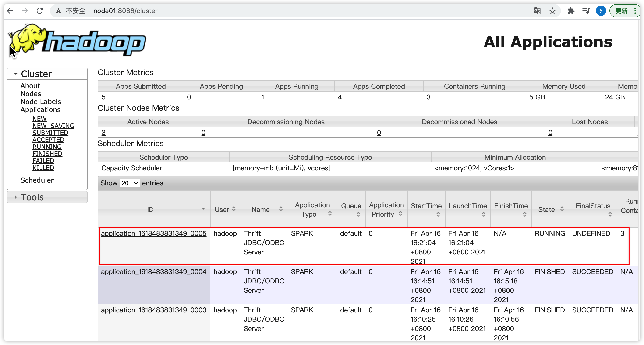Click the All Applications page heading
Viewport: 644px width, 345px height.
pyautogui.click(x=548, y=42)
